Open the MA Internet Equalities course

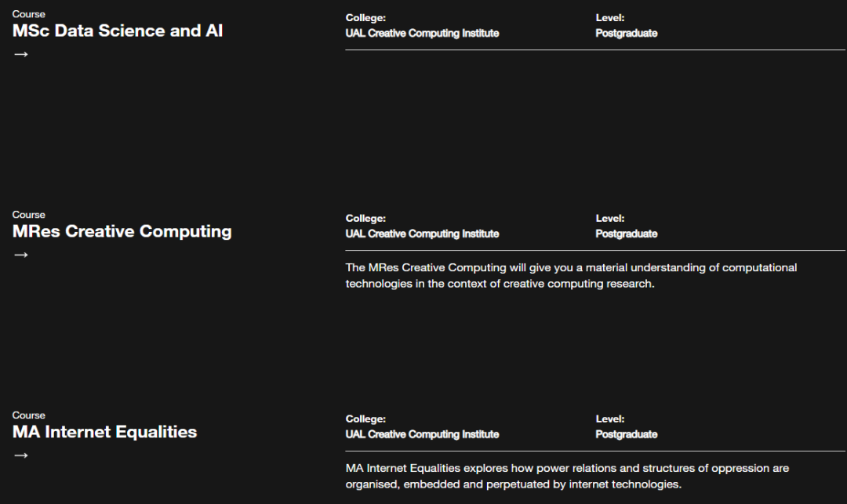105,432
